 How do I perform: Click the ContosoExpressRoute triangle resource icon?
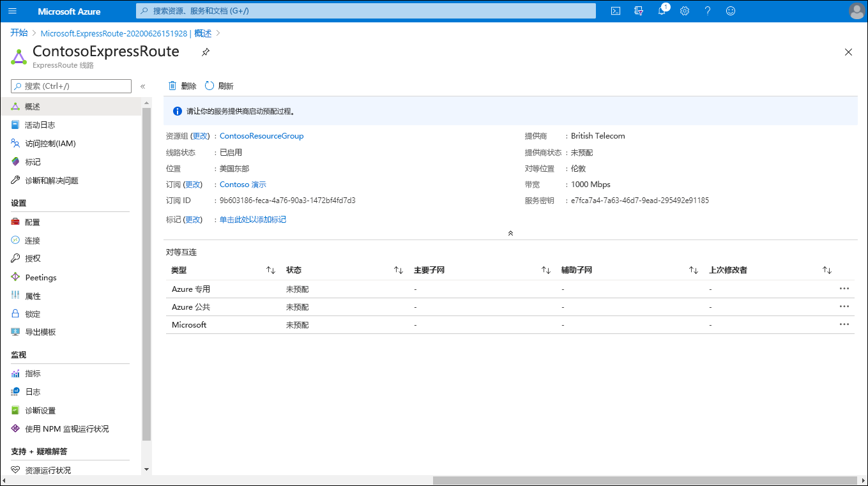point(19,57)
